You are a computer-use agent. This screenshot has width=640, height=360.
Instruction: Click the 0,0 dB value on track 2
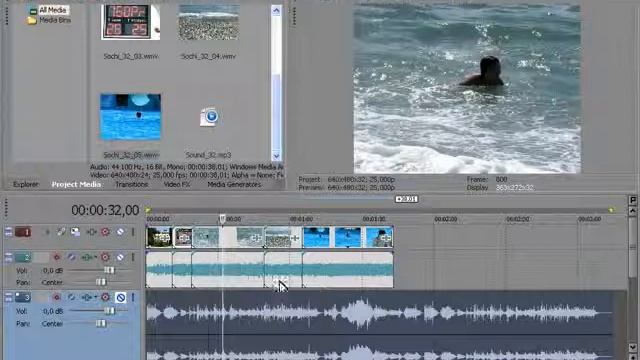(53, 271)
